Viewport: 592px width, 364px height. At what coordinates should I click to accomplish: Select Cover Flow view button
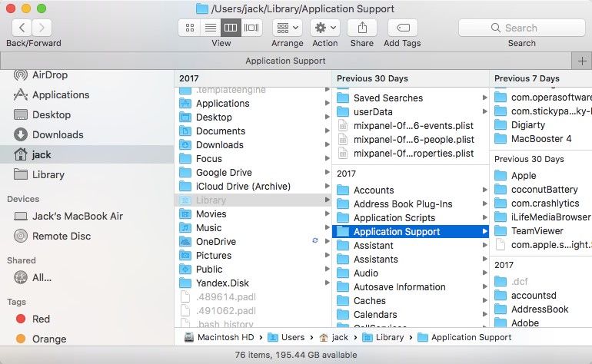251,28
